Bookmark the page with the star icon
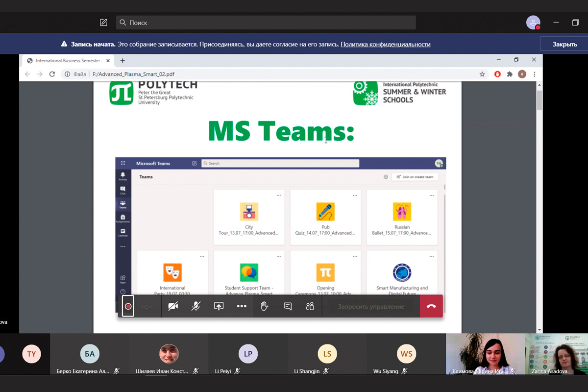The height and width of the screenshot is (392, 588). [482, 74]
